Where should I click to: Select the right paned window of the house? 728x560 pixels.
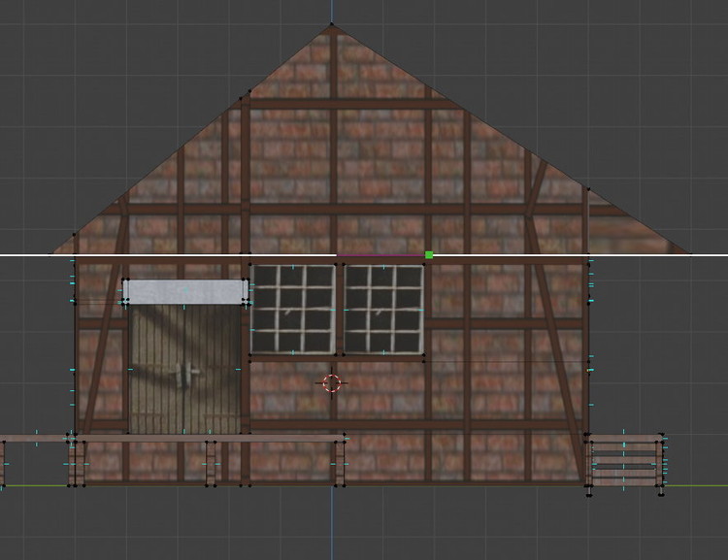383,309
